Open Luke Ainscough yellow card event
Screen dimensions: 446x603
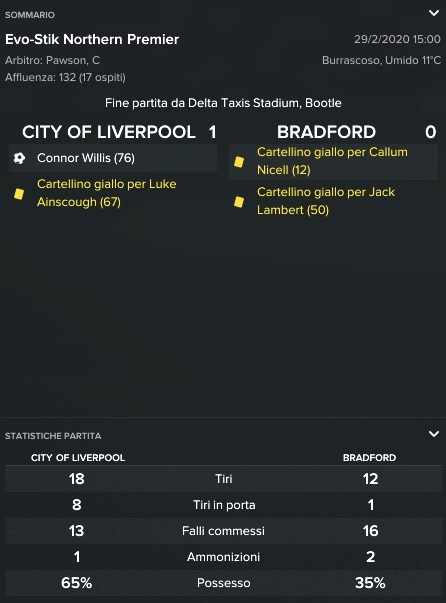[x=107, y=193]
